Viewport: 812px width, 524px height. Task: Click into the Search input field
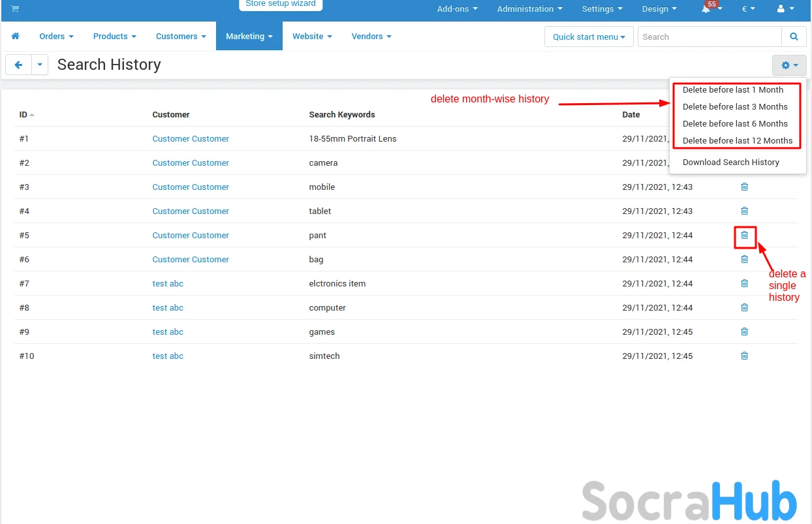(709, 37)
